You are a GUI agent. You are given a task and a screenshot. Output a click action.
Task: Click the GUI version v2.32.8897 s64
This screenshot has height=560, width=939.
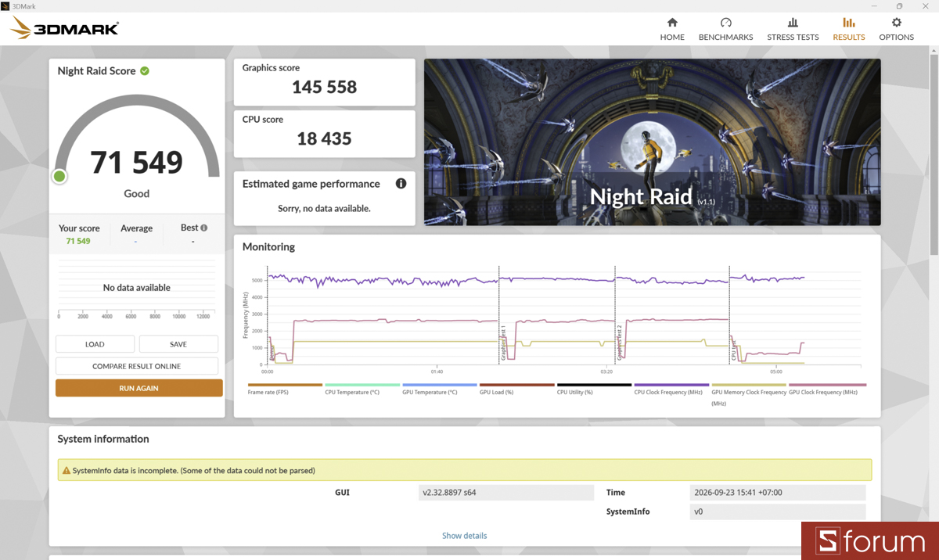(x=507, y=493)
